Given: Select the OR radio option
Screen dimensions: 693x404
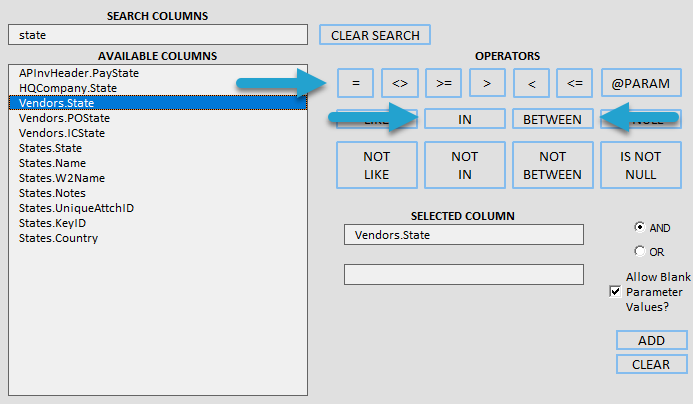Looking at the screenshot, I should point(640,251).
